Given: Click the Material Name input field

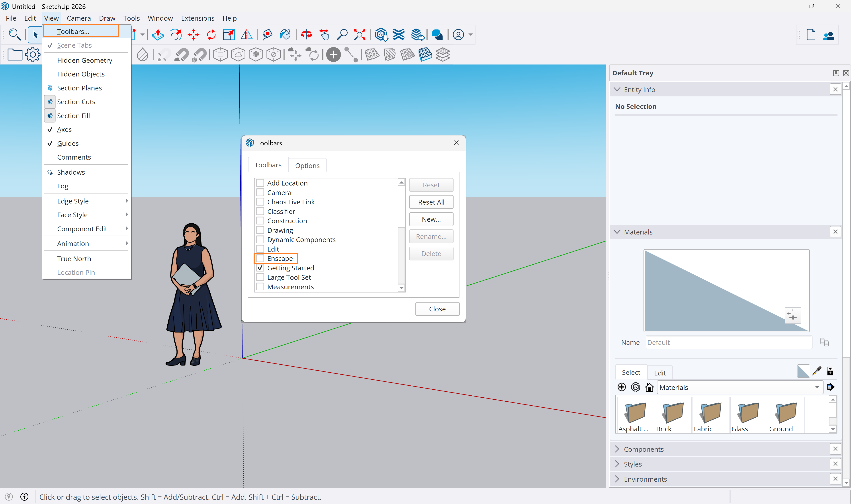Looking at the screenshot, I should coord(729,342).
